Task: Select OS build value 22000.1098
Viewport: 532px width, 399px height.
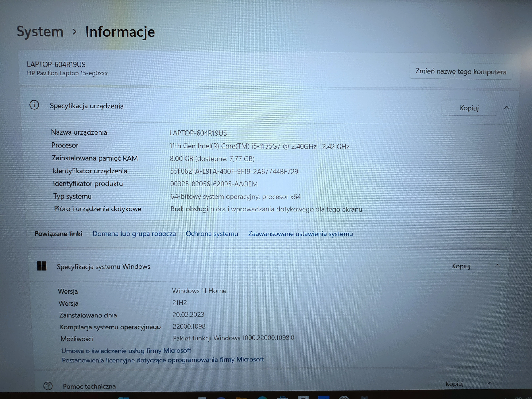Action: point(189,326)
